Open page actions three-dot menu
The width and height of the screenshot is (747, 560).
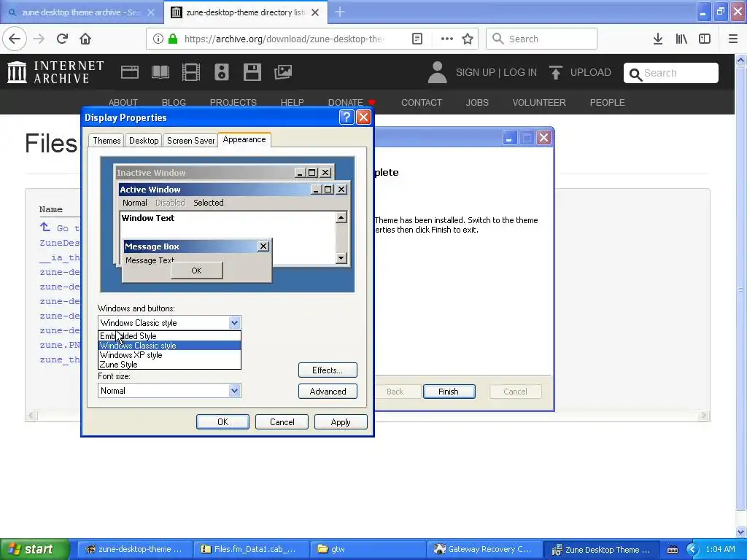(x=447, y=39)
